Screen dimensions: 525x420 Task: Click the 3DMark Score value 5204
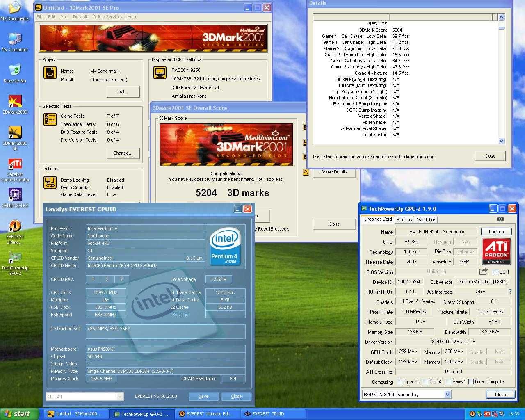tap(397, 30)
